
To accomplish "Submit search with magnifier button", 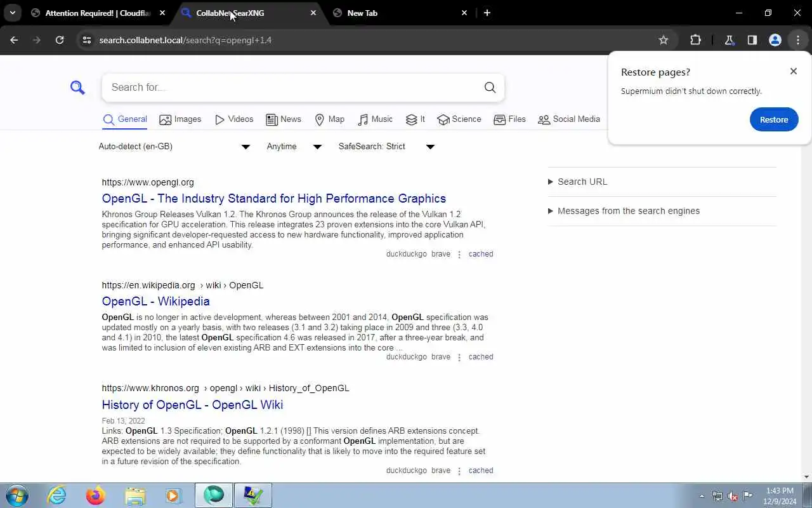I will [x=490, y=88].
